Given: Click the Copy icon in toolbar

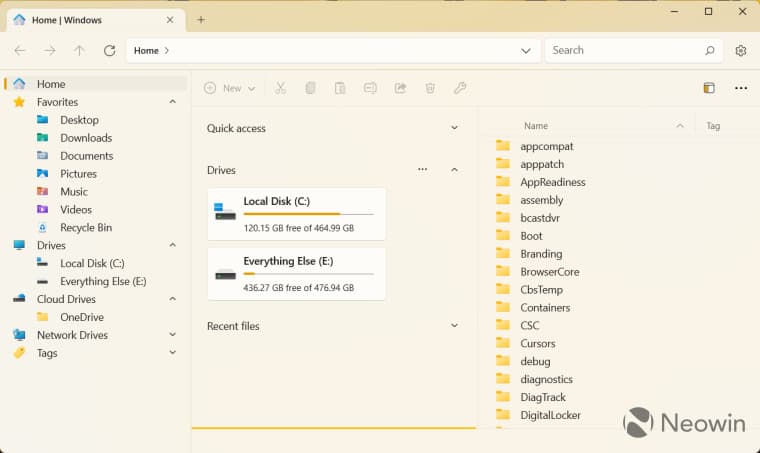Looking at the screenshot, I should pyautogui.click(x=310, y=88).
